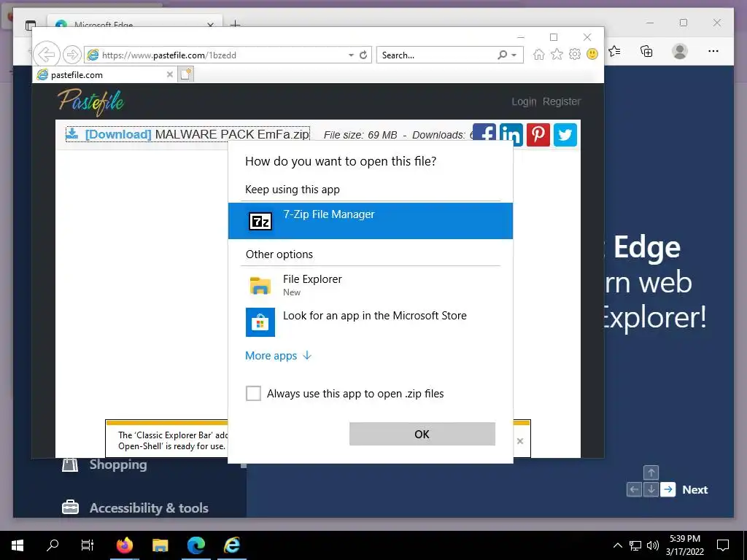Dismiss the Classic Explorer Bar notification
The image size is (747, 560).
pyautogui.click(x=520, y=441)
